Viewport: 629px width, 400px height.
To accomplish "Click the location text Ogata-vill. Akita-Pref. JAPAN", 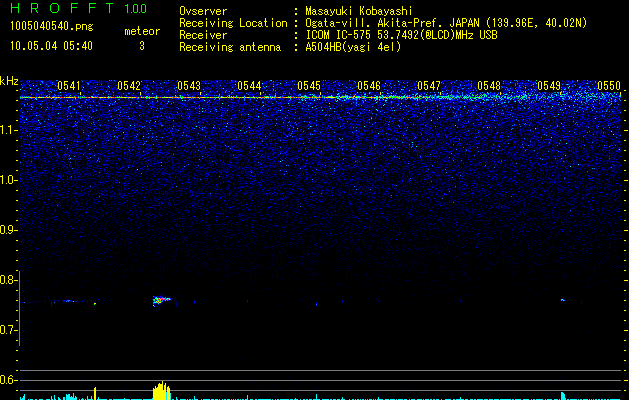I will 392,23.
